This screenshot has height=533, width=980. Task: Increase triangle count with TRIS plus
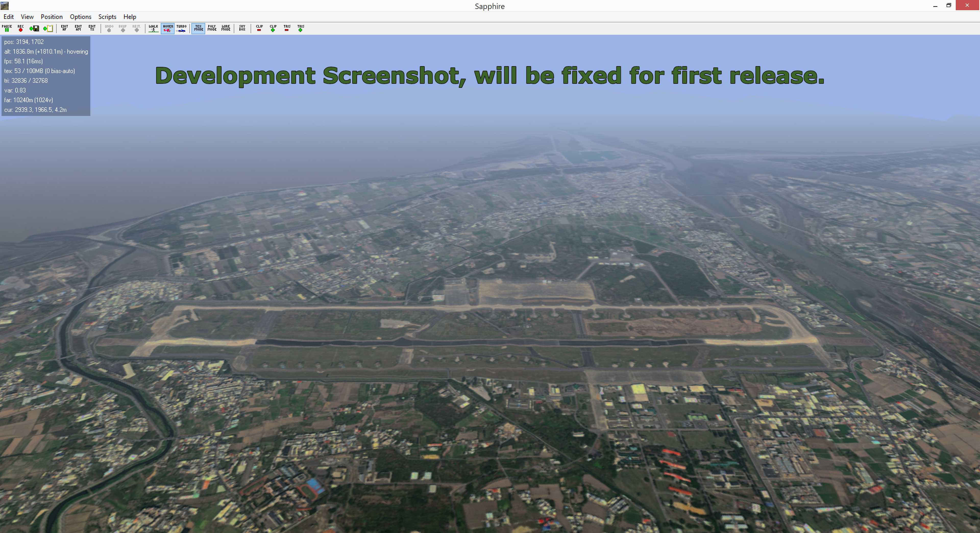[x=301, y=28]
